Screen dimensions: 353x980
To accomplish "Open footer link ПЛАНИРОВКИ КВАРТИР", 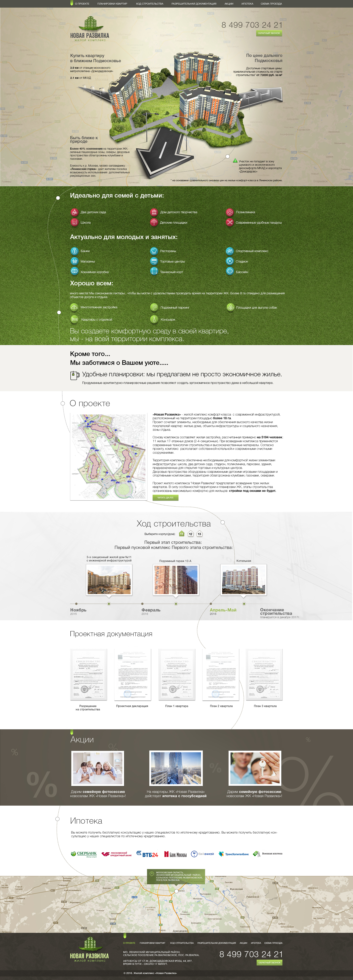I will [x=152, y=943].
